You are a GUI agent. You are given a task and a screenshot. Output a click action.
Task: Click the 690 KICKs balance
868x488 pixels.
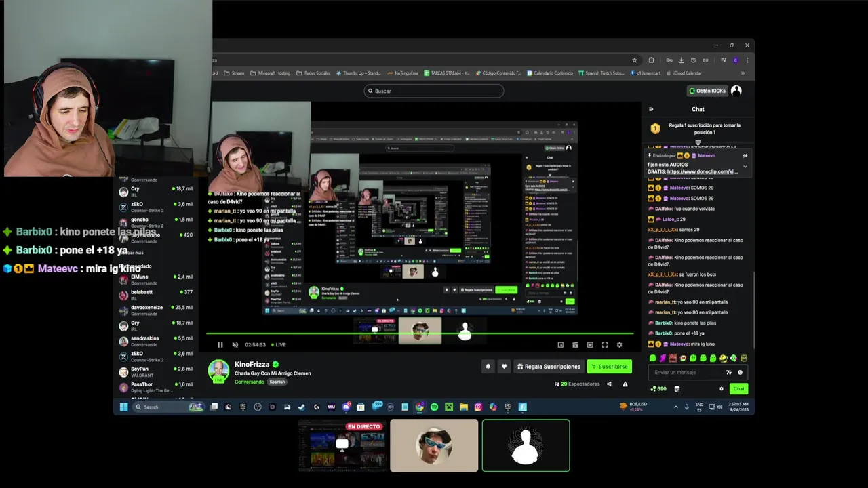coord(658,389)
